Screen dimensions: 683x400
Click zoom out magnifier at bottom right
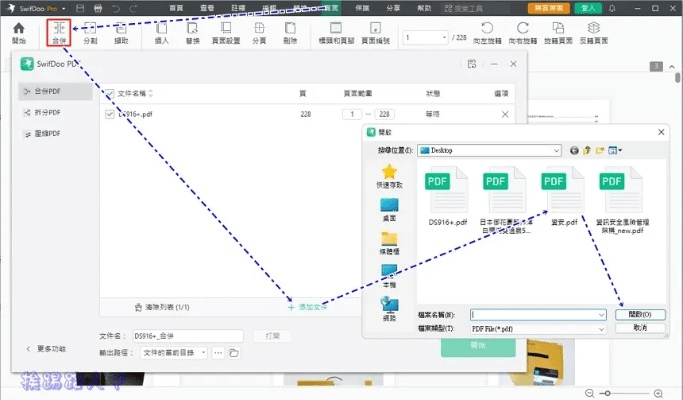tap(589, 393)
